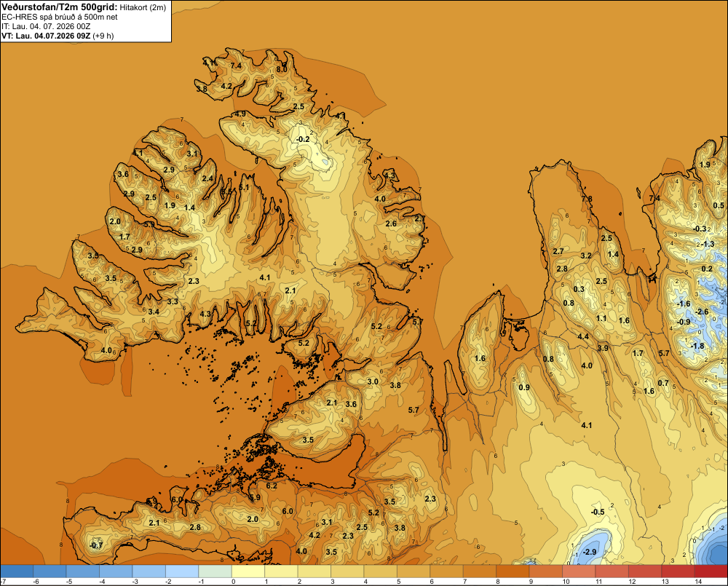Click the temperature value '8.0' on the map

(281, 70)
